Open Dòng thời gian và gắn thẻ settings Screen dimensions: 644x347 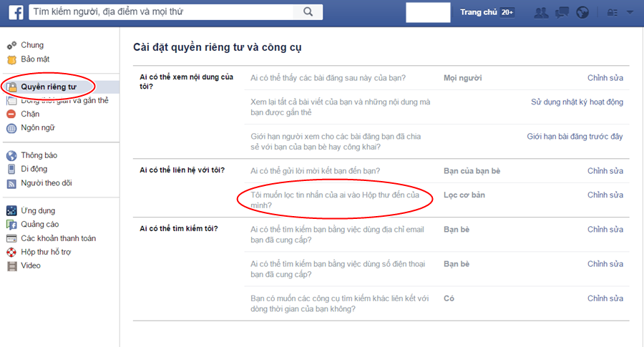point(64,101)
